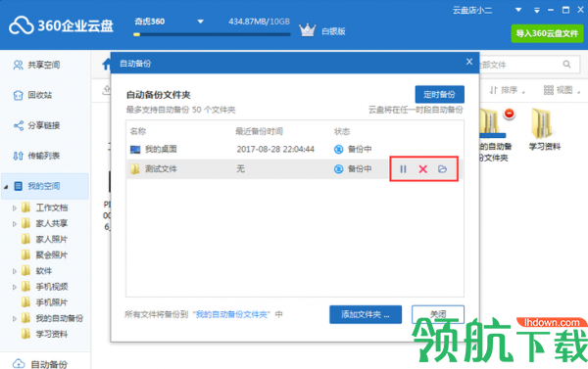Close the 自动备份 dialog with X
588x369 pixels.
pyautogui.click(x=469, y=62)
